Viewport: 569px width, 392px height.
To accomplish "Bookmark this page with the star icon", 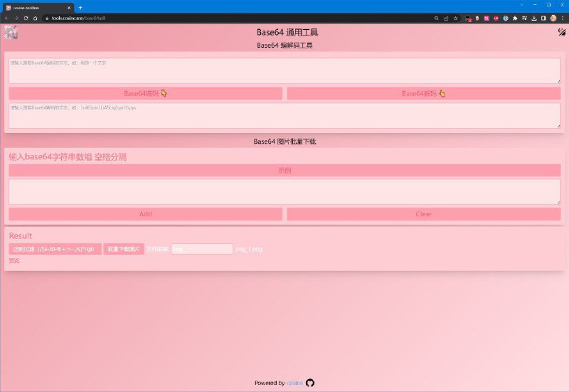I will 455,18.
